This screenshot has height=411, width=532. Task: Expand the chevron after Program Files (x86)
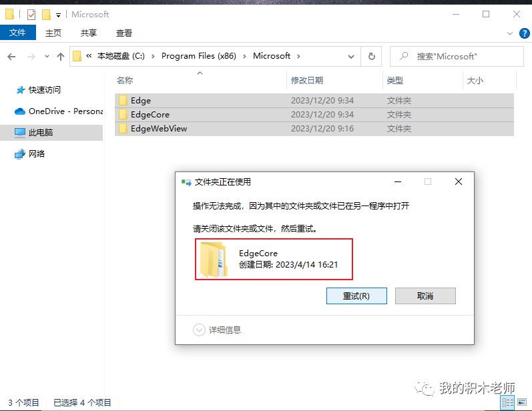click(244, 56)
